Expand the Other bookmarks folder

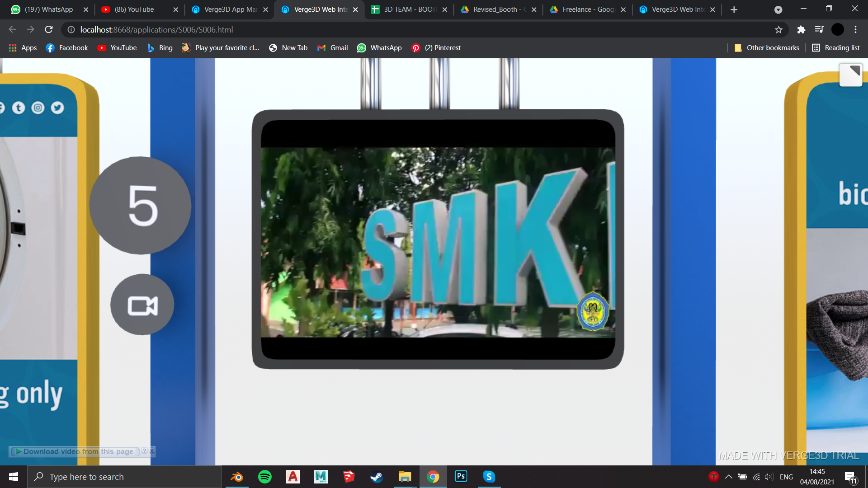pyautogui.click(x=767, y=48)
